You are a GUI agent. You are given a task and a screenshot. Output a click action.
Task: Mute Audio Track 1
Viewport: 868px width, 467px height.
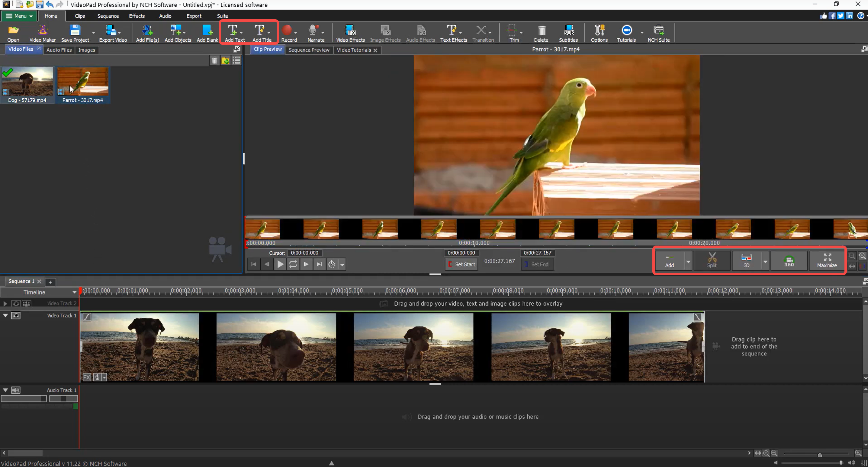coord(16,390)
